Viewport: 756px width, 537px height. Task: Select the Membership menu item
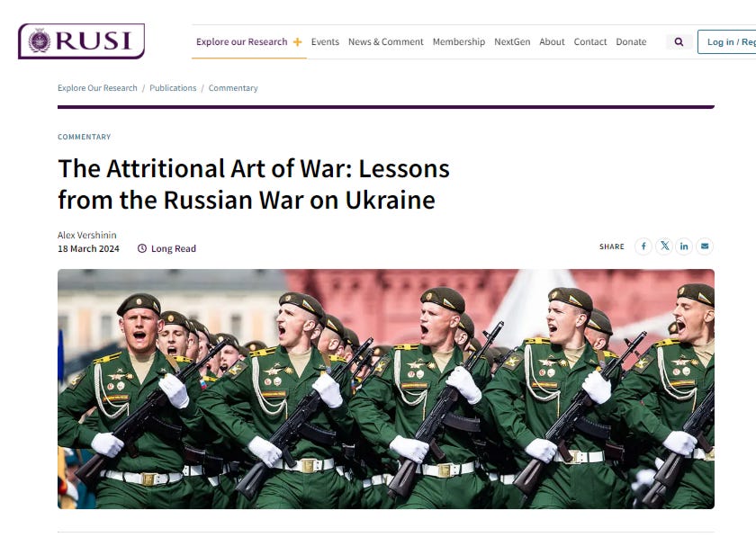(458, 42)
